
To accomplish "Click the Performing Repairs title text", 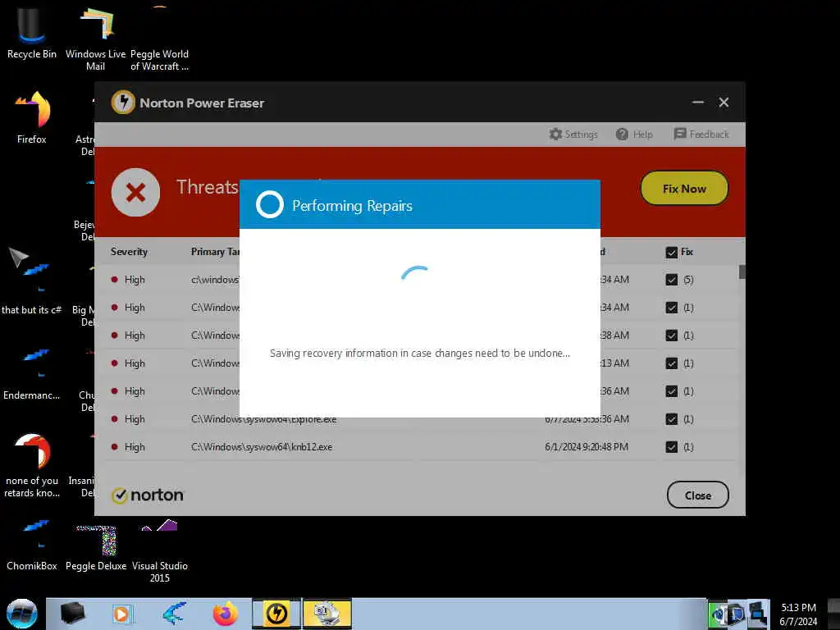I will pos(352,206).
